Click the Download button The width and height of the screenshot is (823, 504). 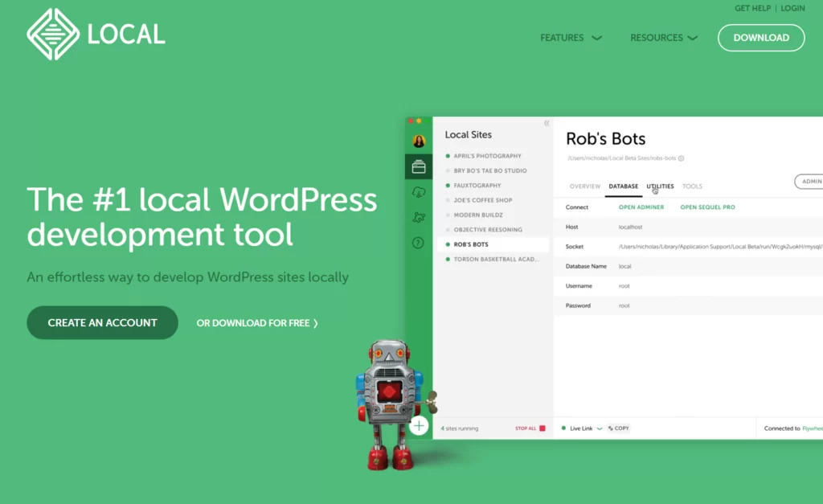coord(761,38)
